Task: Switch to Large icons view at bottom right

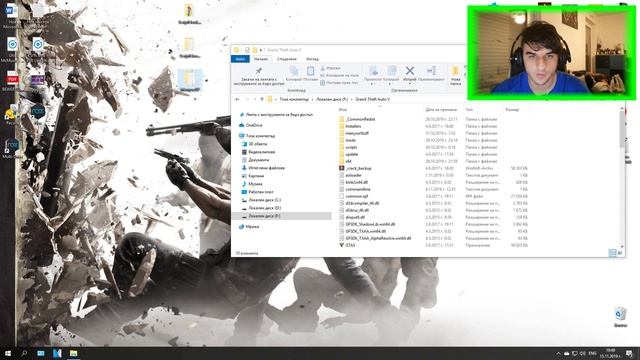Action: (x=620, y=253)
